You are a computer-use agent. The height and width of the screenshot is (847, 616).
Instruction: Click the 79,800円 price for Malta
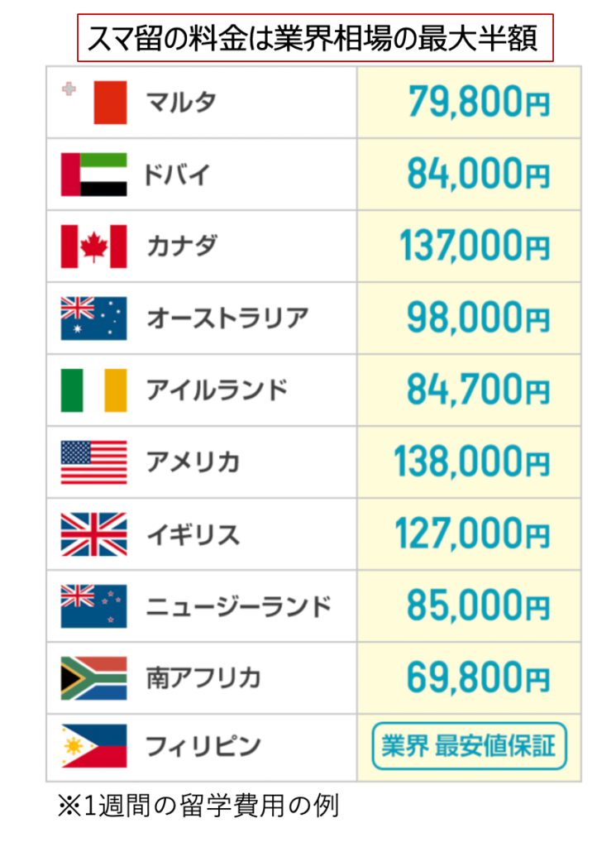478,103
